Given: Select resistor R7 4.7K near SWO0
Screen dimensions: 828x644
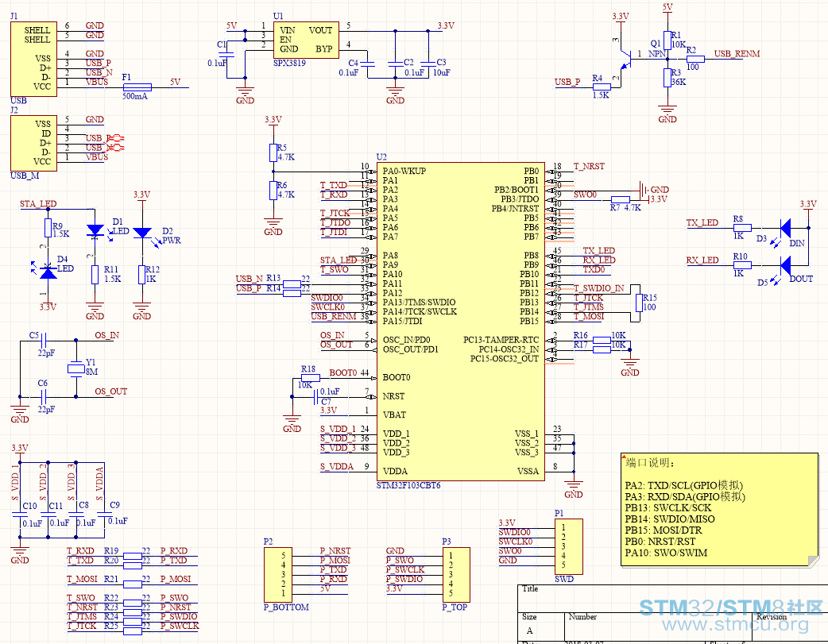Looking at the screenshot, I should [x=621, y=199].
